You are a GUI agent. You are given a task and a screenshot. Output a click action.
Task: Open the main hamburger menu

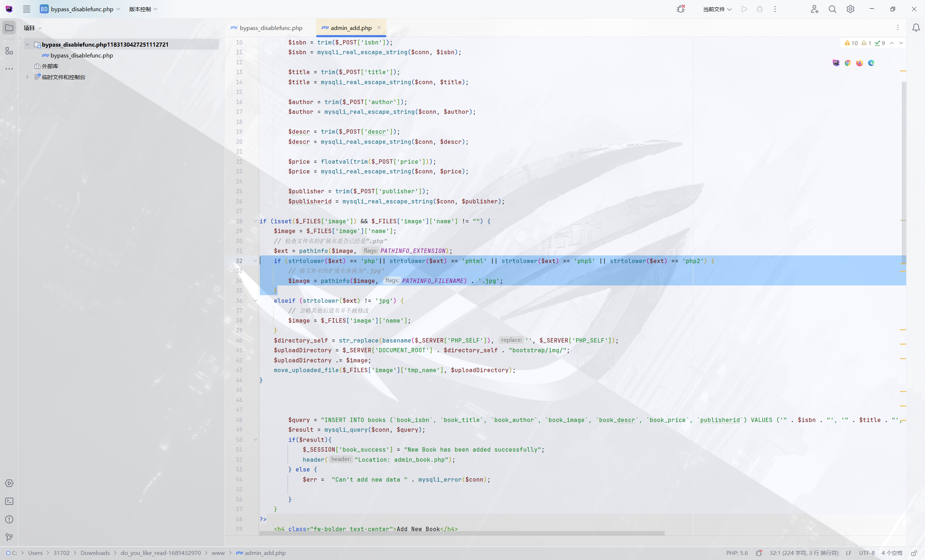coord(26,9)
